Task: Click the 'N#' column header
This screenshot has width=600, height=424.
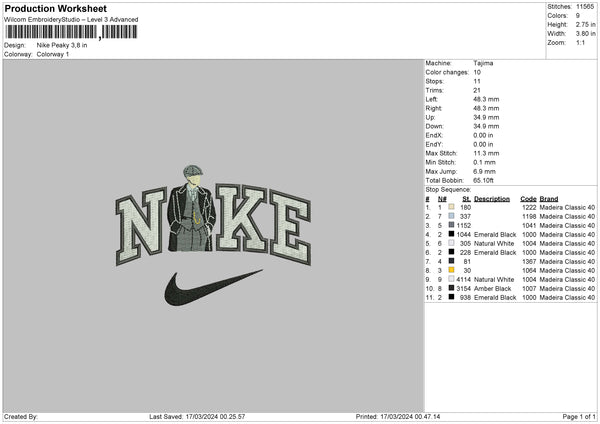Action: [x=442, y=199]
